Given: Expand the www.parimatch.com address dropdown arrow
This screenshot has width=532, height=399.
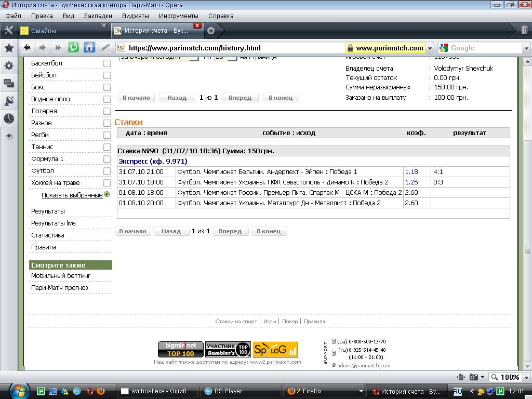Looking at the screenshot, I should [x=430, y=48].
